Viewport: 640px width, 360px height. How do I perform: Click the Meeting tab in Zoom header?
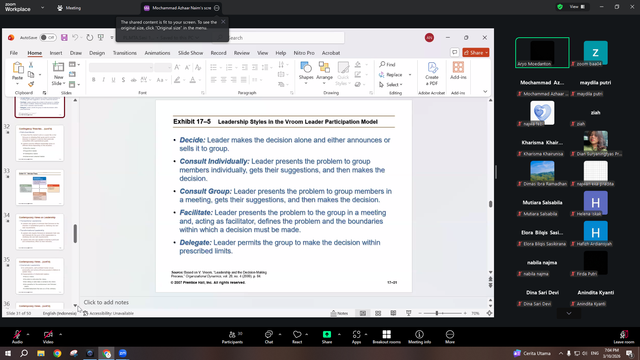pyautogui.click(x=69, y=8)
